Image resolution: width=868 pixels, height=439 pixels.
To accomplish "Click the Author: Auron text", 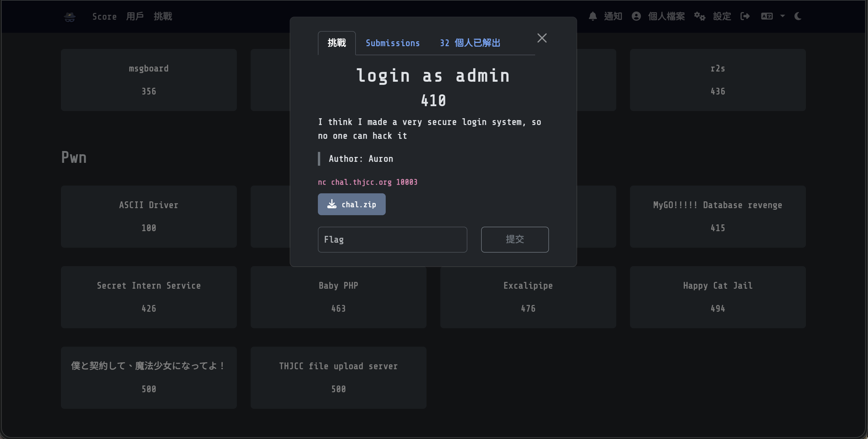I will pos(360,159).
